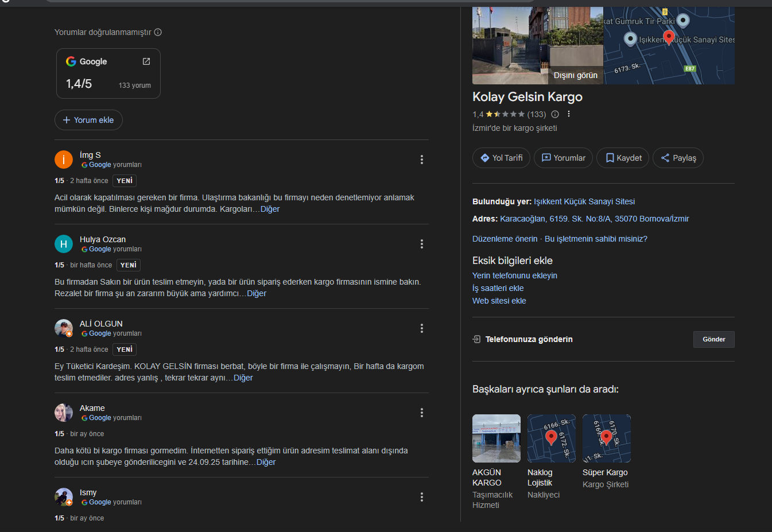Expand İmg S review with Diğer
The height and width of the screenshot is (532, 772).
270,209
